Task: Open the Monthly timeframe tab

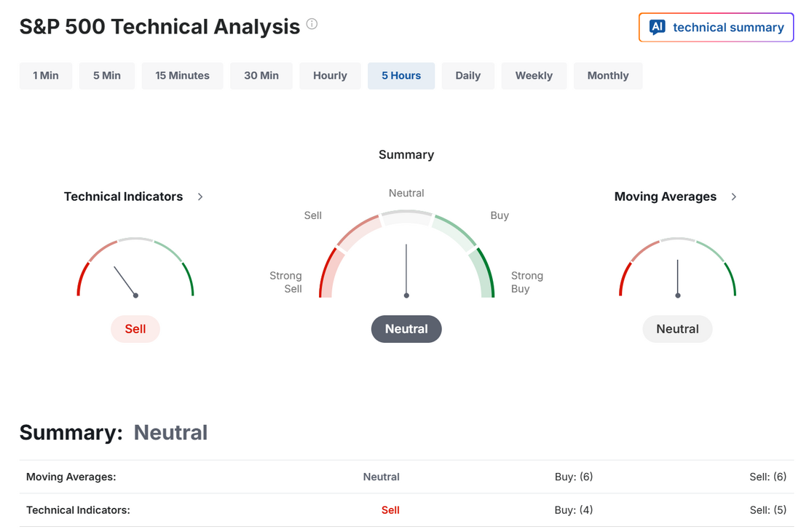Action: click(x=608, y=76)
